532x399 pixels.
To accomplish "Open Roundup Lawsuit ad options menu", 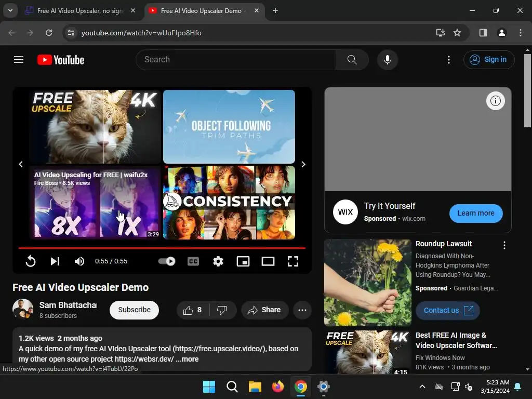I will click(x=504, y=245).
